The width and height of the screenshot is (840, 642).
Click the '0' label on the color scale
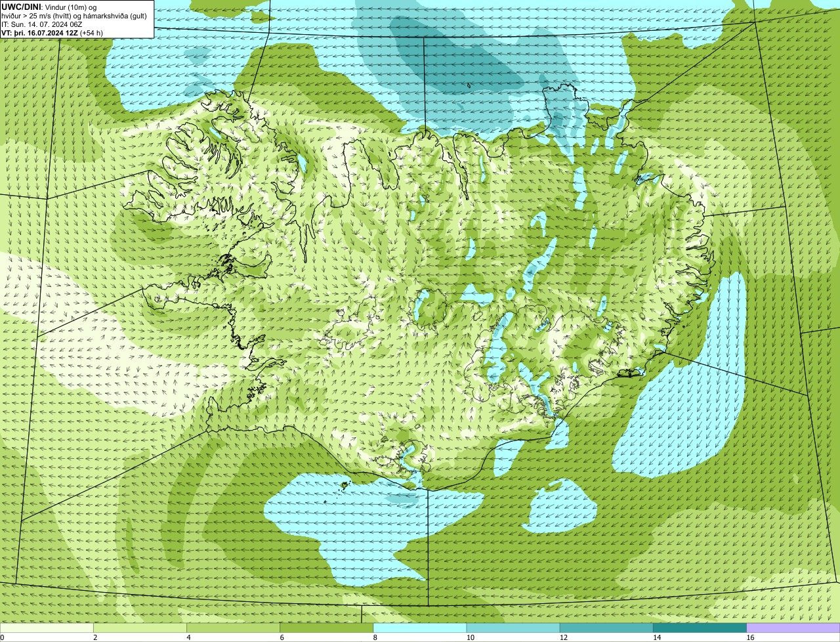click(x=2, y=637)
